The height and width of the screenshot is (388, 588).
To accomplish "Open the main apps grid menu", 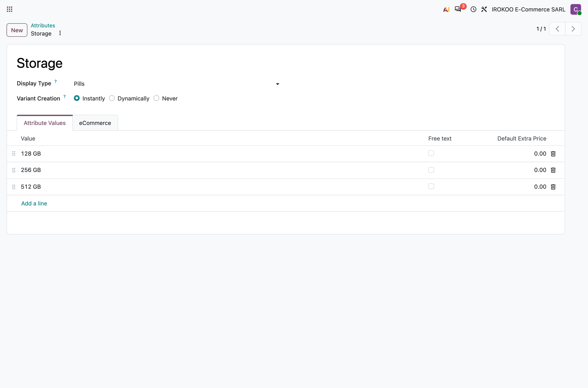I will tap(9, 9).
